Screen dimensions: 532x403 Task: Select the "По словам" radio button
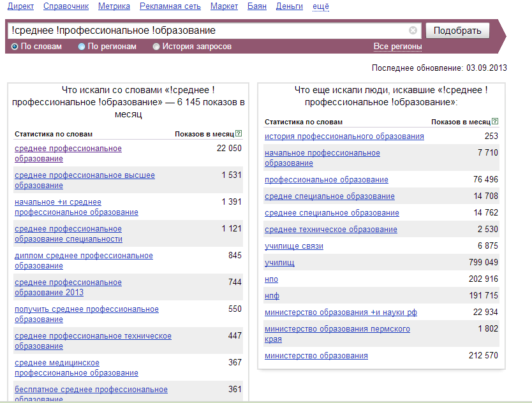coord(15,47)
